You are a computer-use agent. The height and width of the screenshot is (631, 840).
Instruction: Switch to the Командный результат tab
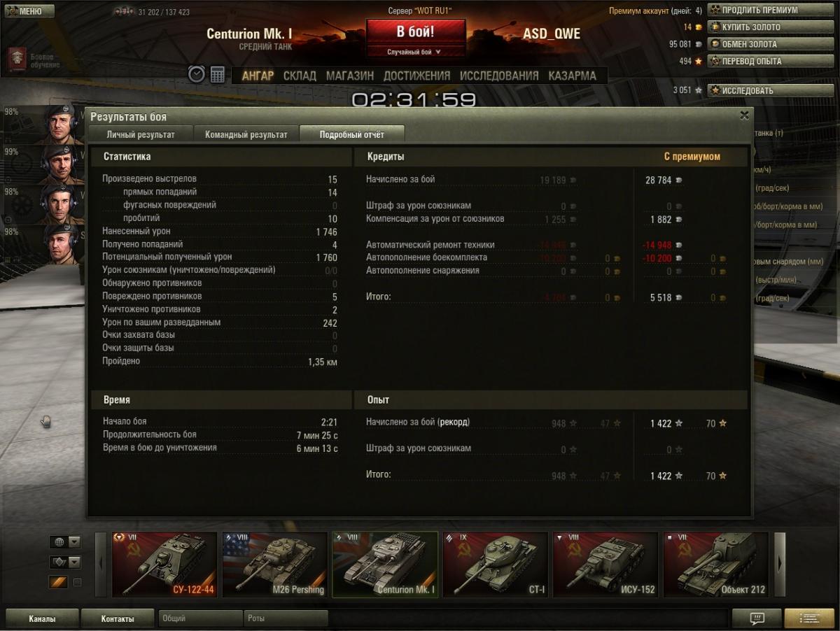click(246, 134)
